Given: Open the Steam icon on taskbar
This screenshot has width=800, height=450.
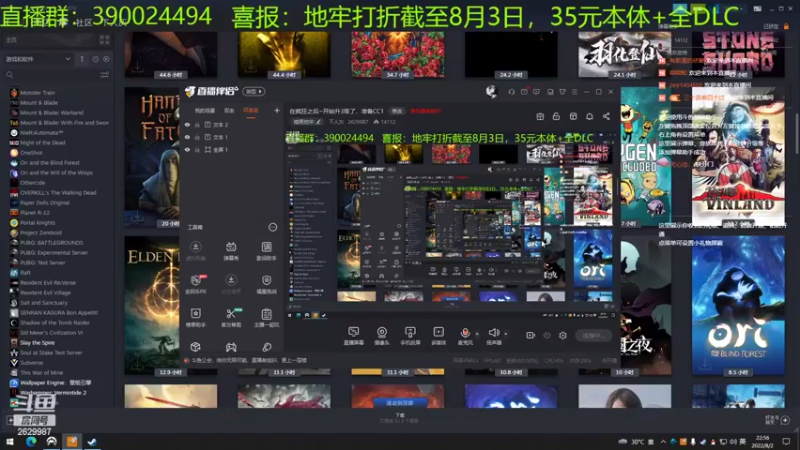Looking at the screenshot, I should 92,442.
